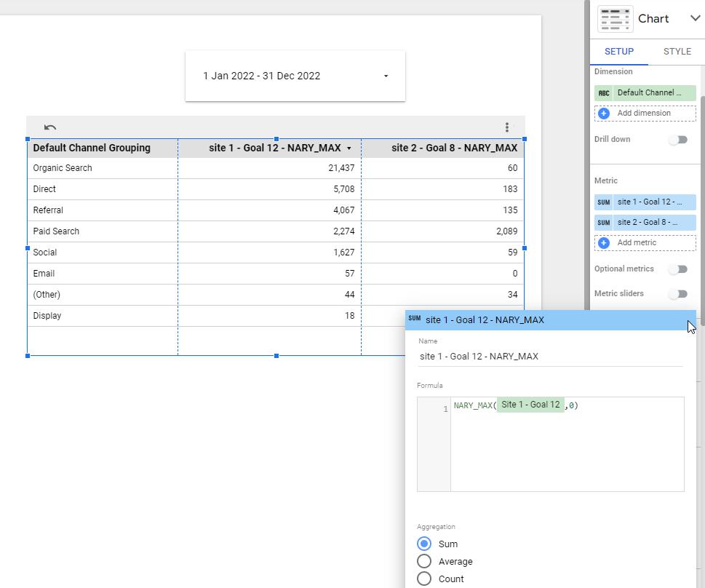This screenshot has width=705, height=588.
Task: Click Add dimension button
Action: coord(645,114)
